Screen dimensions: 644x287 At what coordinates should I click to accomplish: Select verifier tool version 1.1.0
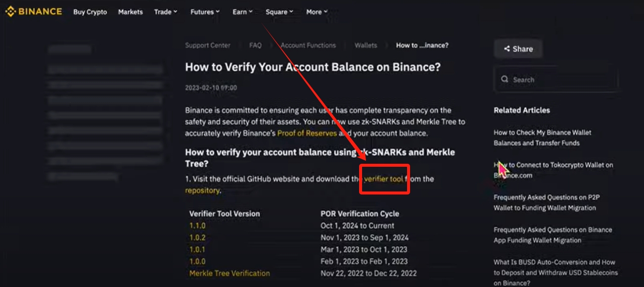tap(197, 226)
